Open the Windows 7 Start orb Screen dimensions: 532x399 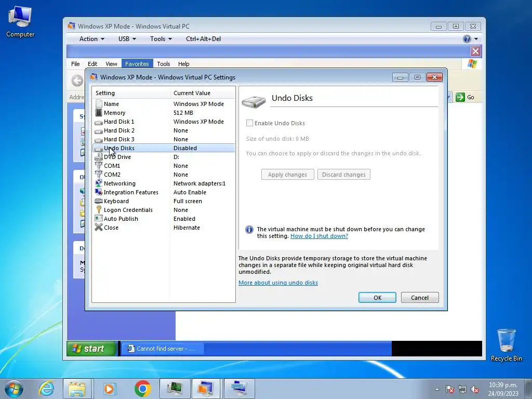[x=14, y=389]
